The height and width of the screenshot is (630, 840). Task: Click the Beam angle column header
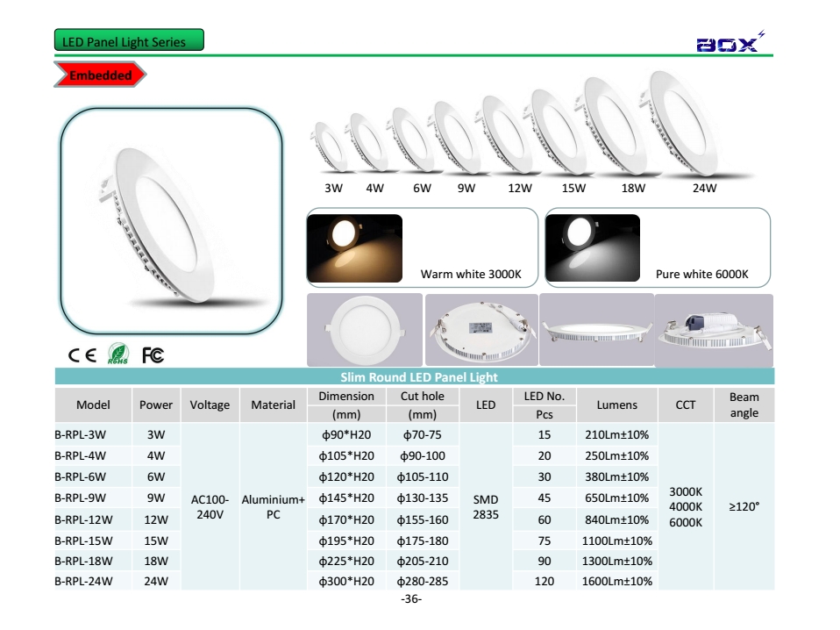(x=744, y=404)
